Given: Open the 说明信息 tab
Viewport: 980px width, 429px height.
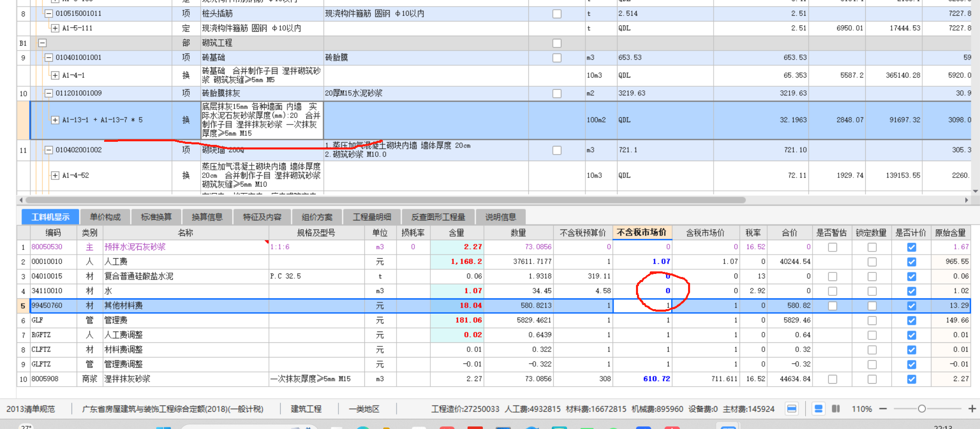Looking at the screenshot, I should (501, 217).
